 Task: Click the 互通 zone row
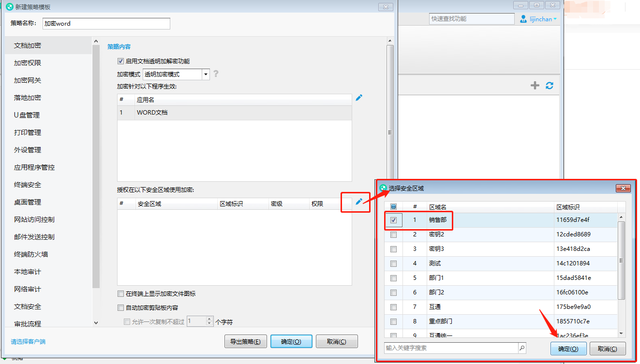(x=501, y=307)
